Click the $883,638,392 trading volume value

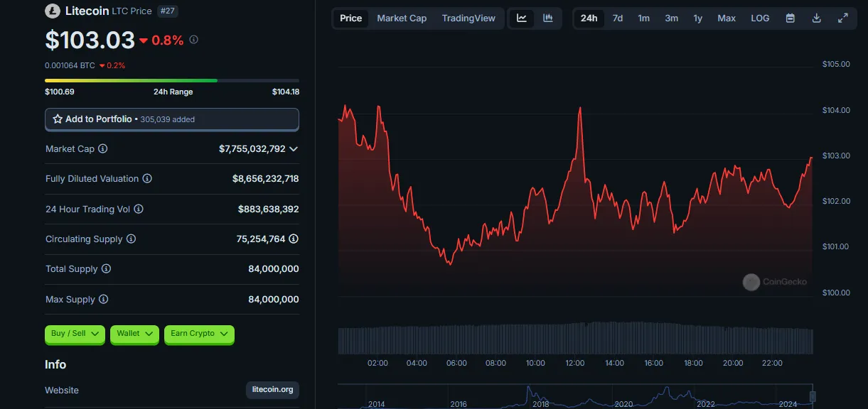coord(269,209)
